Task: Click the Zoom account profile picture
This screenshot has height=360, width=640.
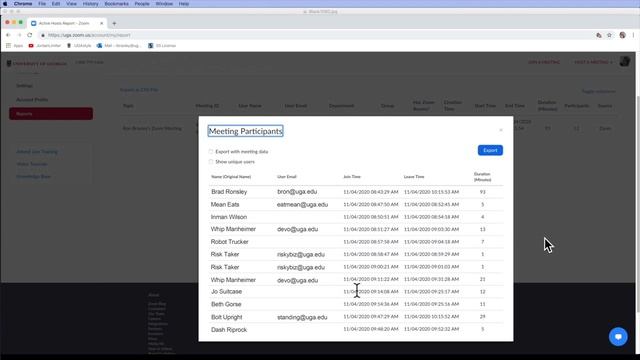Action: (624, 62)
